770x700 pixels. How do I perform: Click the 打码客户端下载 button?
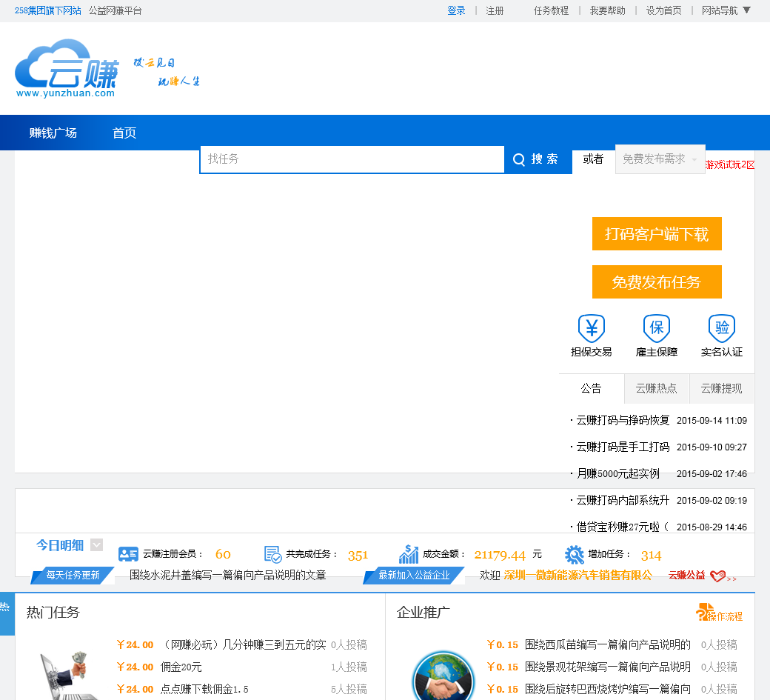pyautogui.click(x=657, y=234)
